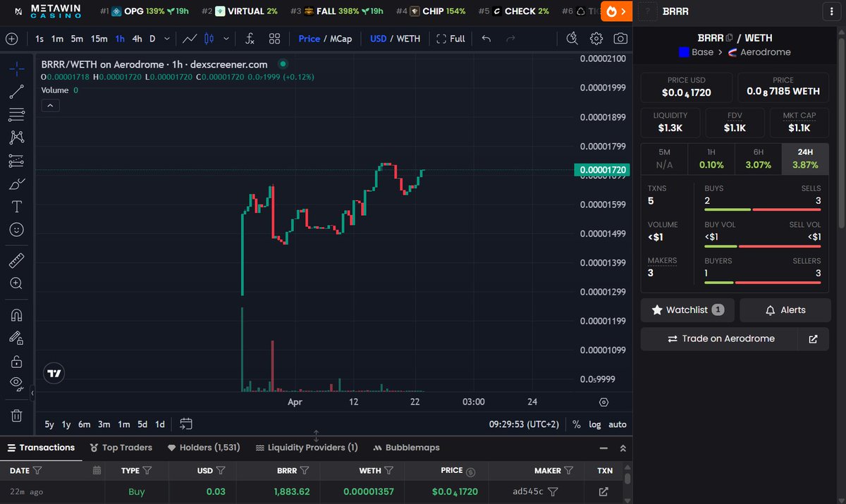Toggle lock all drawing tools
Screen dimensions: 846x504
(17, 361)
